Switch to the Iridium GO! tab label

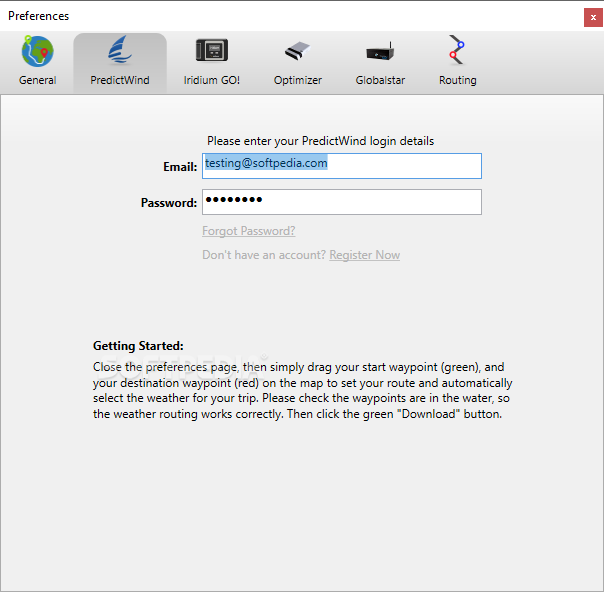click(212, 80)
